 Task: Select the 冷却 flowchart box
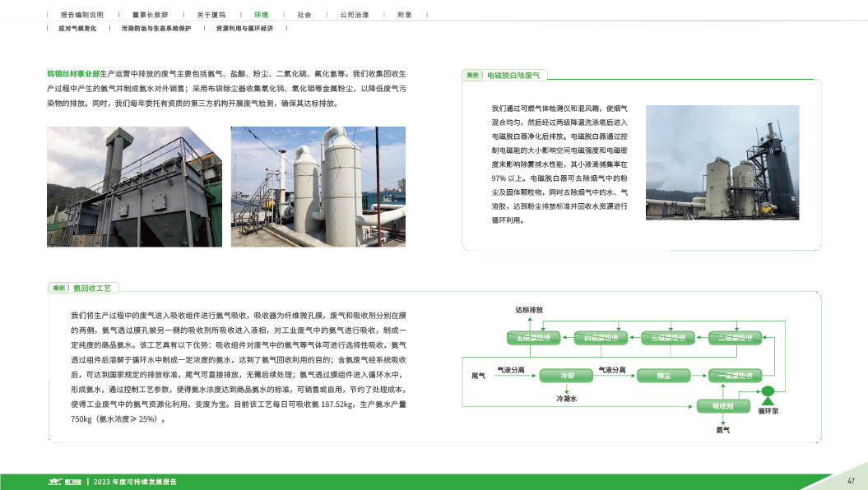[x=567, y=376]
